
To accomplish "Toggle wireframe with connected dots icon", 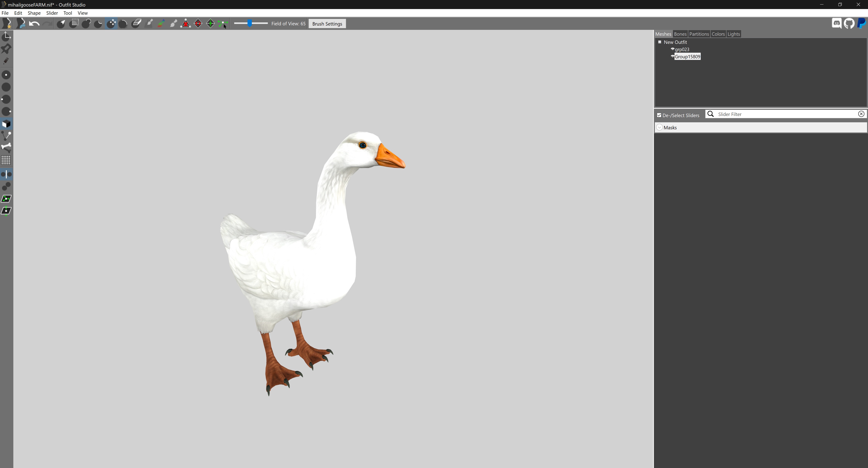I will click(6, 136).
